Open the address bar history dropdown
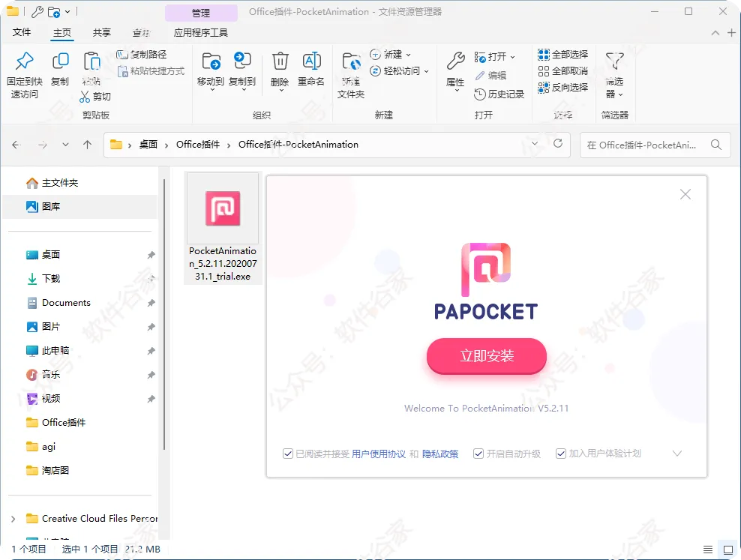The width and height of the screenshot is (741, 560). (535, 143)
